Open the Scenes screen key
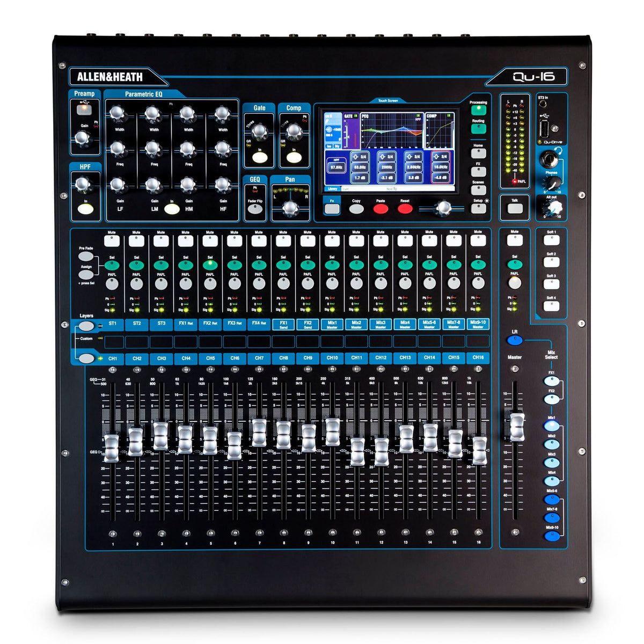Viewport: 644px width, 644px height. [478, 191]
